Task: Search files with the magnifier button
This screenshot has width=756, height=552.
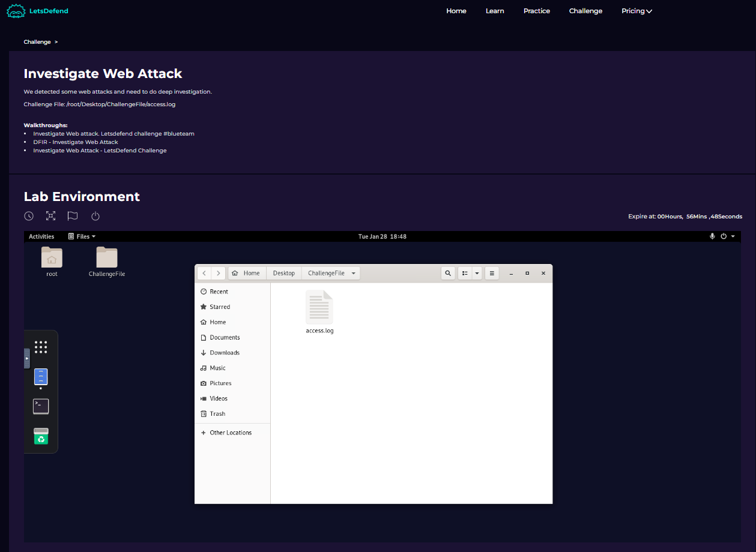Action: coord(448,273)
